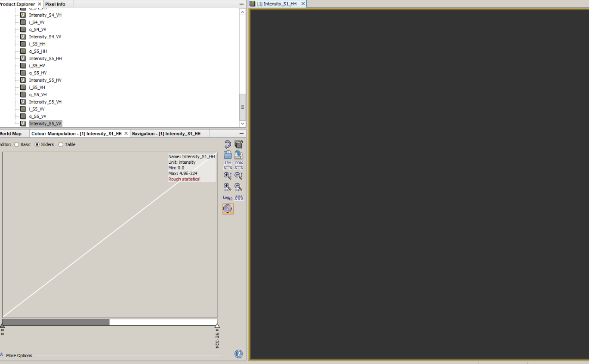
Task: Select the Table editor radio button
Action: tap(61, 145)
